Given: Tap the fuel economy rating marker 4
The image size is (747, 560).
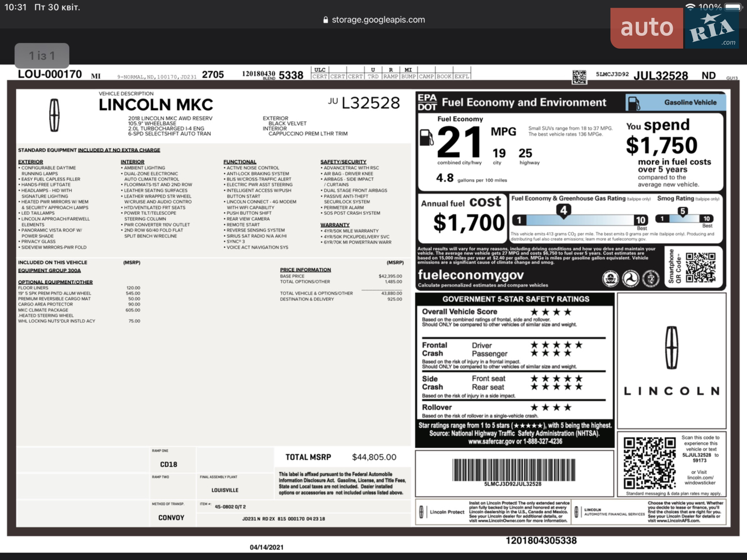Looking at the screenshot, I should click(x=563, y=211).
